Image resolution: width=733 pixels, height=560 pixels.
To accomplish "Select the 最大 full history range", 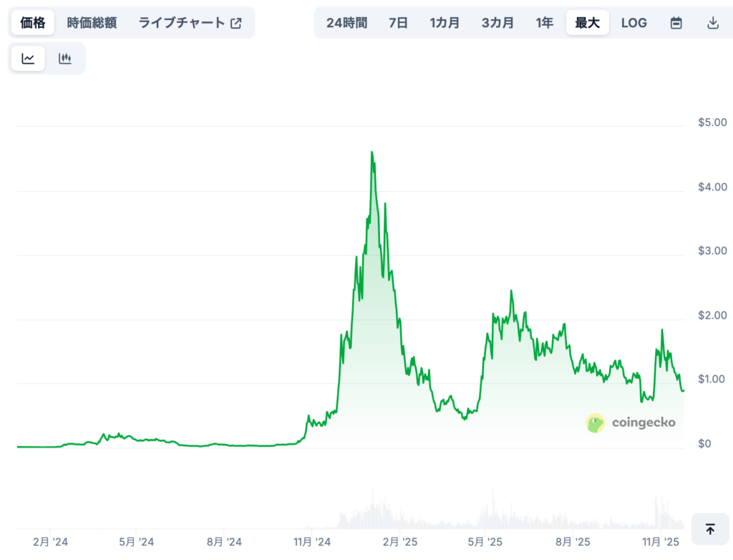I will click(587, 22).
